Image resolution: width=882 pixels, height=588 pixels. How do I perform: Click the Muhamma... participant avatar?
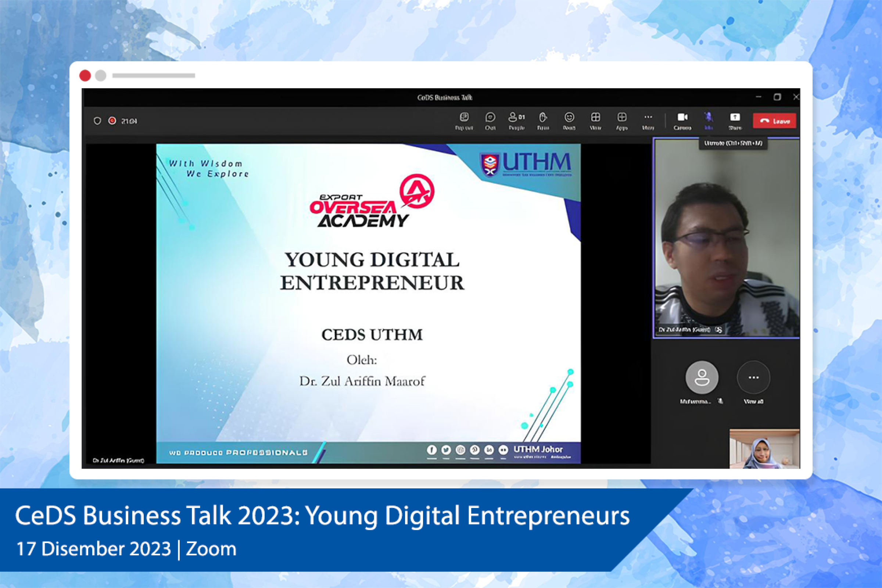[702, 377]
